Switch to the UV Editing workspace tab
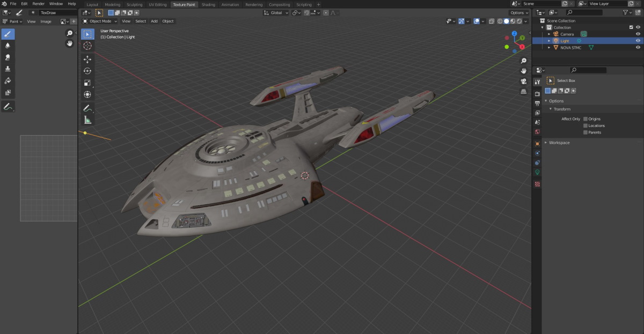Viewport: 644px width, 334px height. [158, 4]
